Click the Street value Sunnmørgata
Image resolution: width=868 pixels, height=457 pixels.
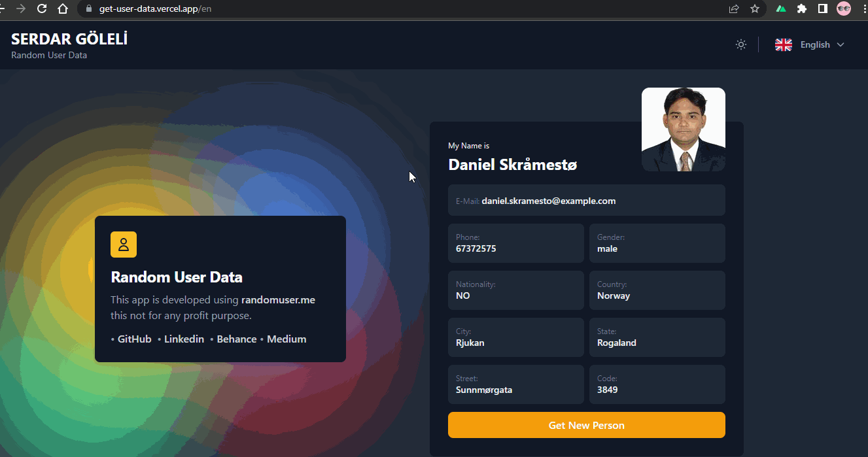pyautogui.click(x=484, y=390)
